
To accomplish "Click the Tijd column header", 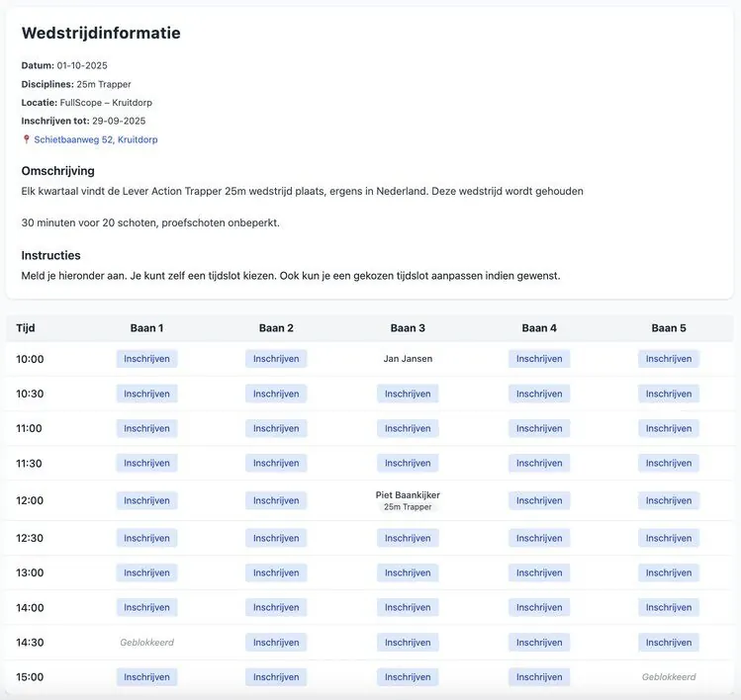I will tap(26, 328).
